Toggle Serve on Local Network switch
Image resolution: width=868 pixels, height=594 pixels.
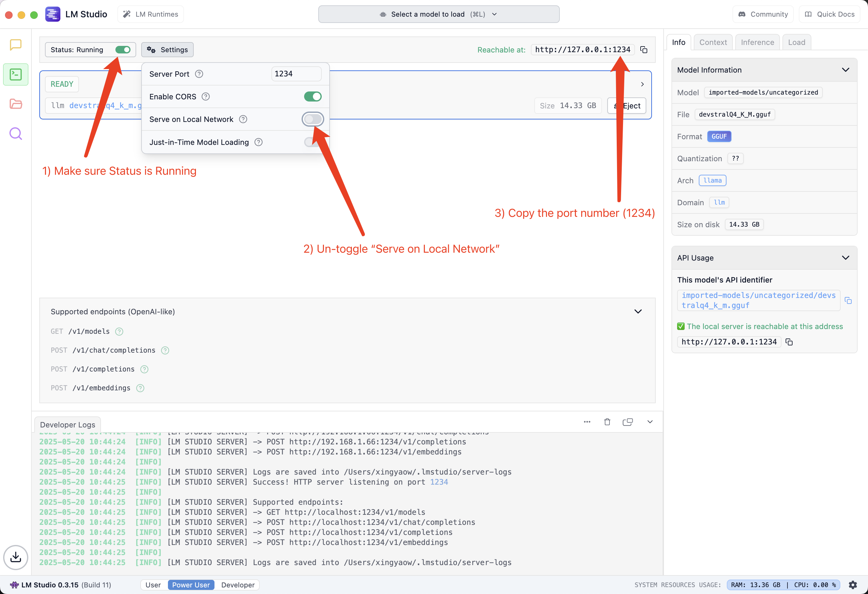313,119
